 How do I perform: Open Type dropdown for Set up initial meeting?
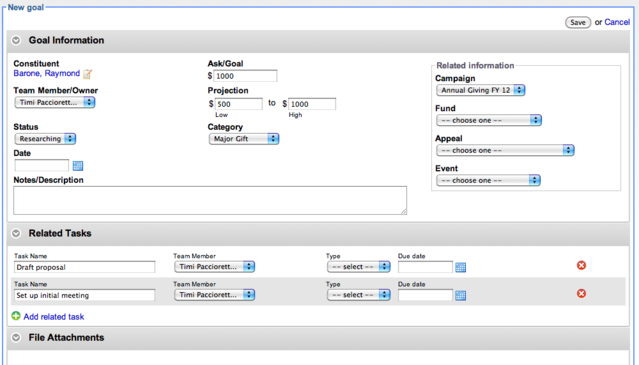pos(359,295)
